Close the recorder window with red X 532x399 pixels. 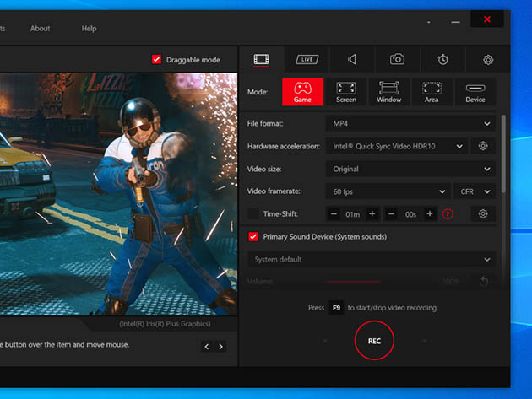pos(487,19)
